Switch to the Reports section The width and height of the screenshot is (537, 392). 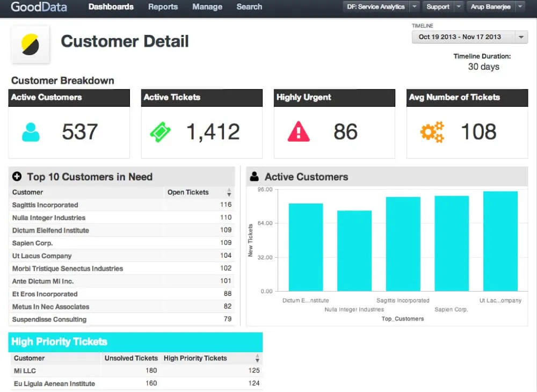click(163, 7)
